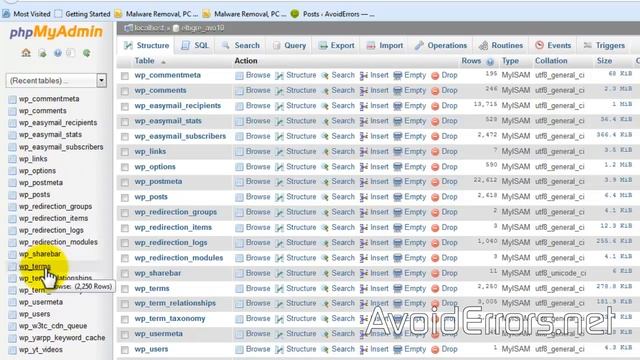The width and height of the screenshot is (640, 360).
Task: Click the localhost breadcrumb link
Action: tap(149, 28)
